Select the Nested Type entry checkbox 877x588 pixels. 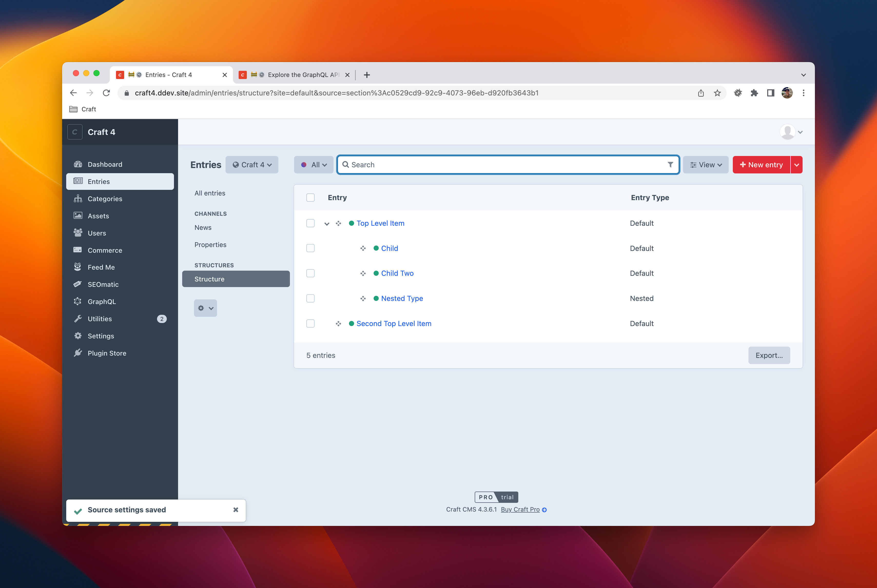pyautogui.click(x=310, y=299)
